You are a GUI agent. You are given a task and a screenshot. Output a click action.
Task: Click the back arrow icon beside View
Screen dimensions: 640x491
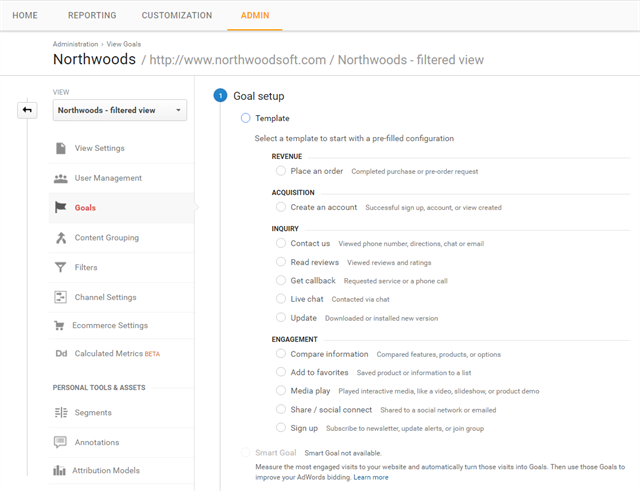pyautogui.click(x=27, y=110)
